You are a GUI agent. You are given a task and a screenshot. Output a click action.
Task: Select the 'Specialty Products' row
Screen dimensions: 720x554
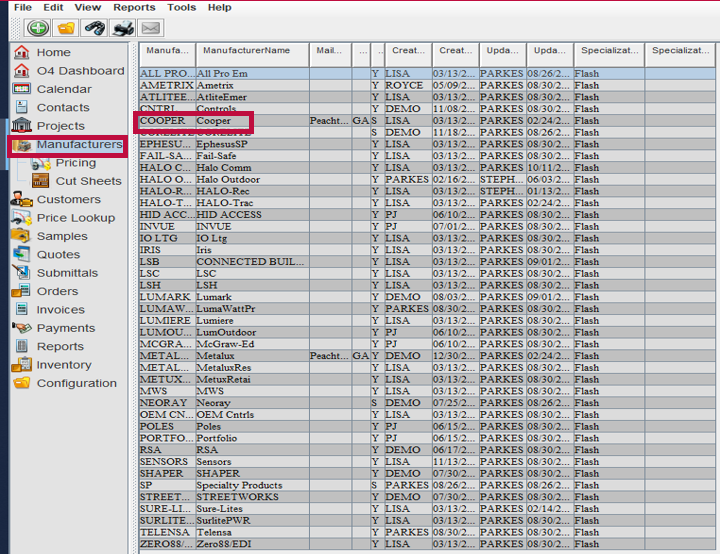pyautogui.click(x=427, y=485)
